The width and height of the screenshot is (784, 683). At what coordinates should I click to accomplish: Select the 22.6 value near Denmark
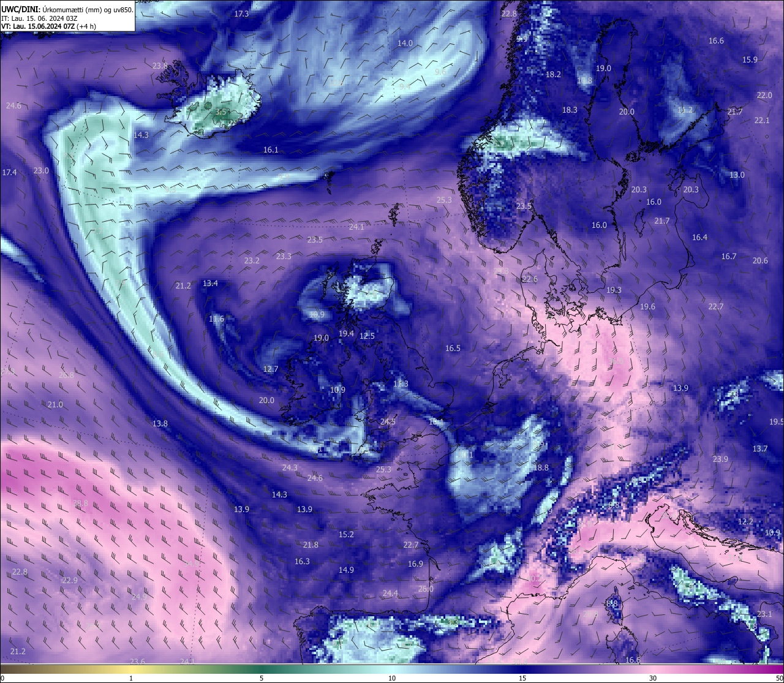point(530,279)
